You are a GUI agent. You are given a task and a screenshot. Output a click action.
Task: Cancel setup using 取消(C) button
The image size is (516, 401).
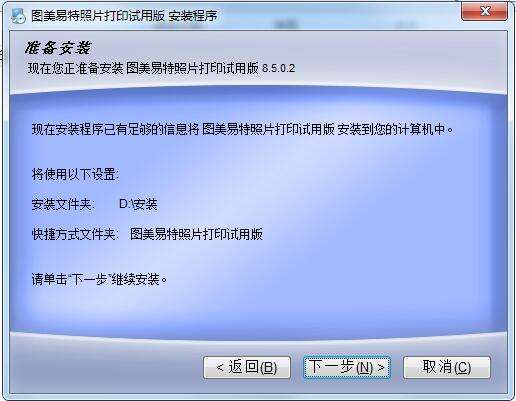coord(447,367)
